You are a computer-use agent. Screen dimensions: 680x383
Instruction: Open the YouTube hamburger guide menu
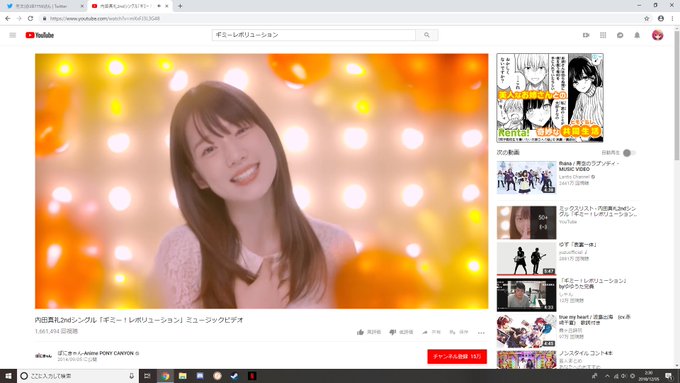pos(13,35)
